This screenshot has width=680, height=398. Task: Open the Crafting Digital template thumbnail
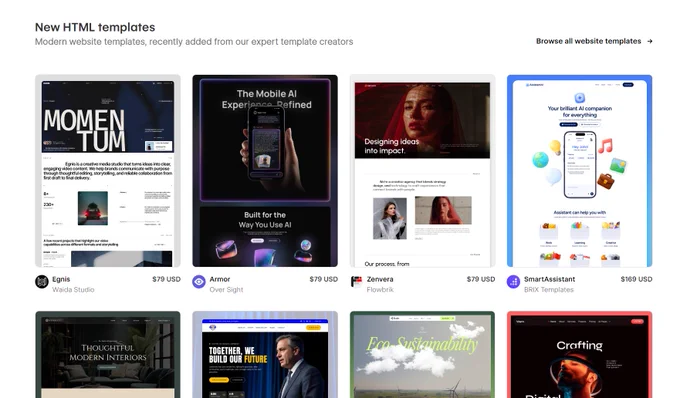point(579,355)
